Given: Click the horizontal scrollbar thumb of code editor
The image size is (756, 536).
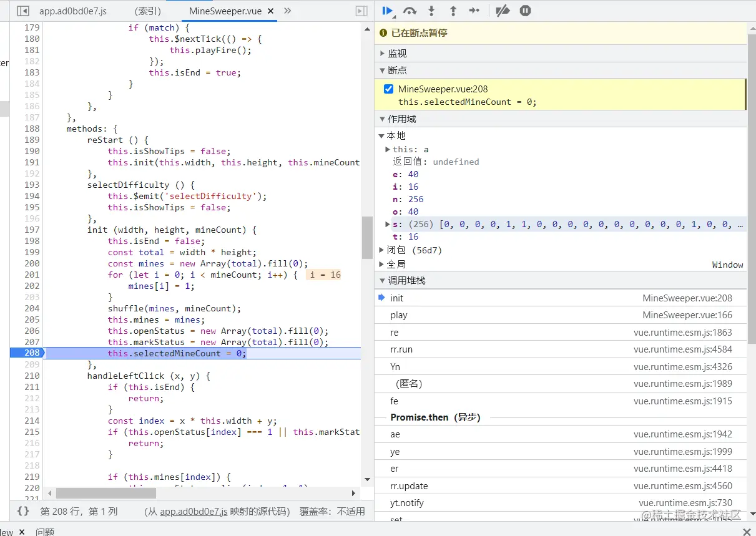Looking at the screenshot, I should point(106,493).
